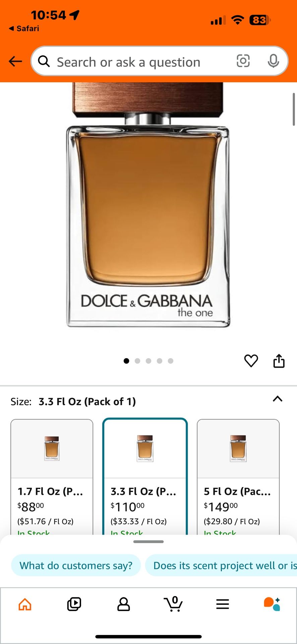Open camera lens visual search

[243, 61]
